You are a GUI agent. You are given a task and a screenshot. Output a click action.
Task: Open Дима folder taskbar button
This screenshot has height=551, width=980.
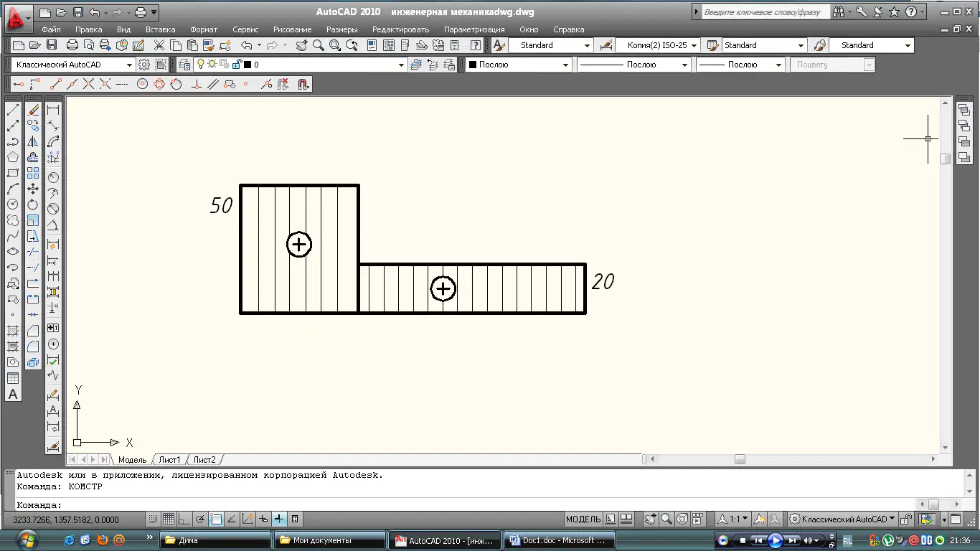click(x=215, y=540)
